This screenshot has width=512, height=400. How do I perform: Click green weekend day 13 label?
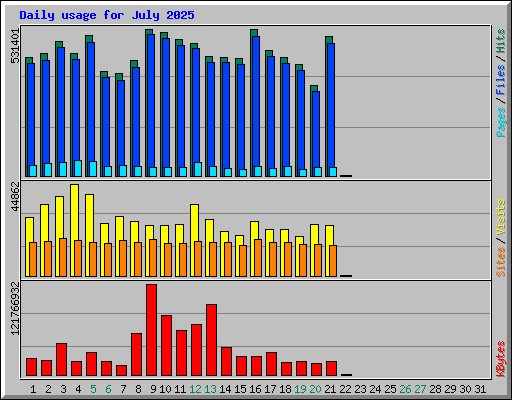point(210,389)
